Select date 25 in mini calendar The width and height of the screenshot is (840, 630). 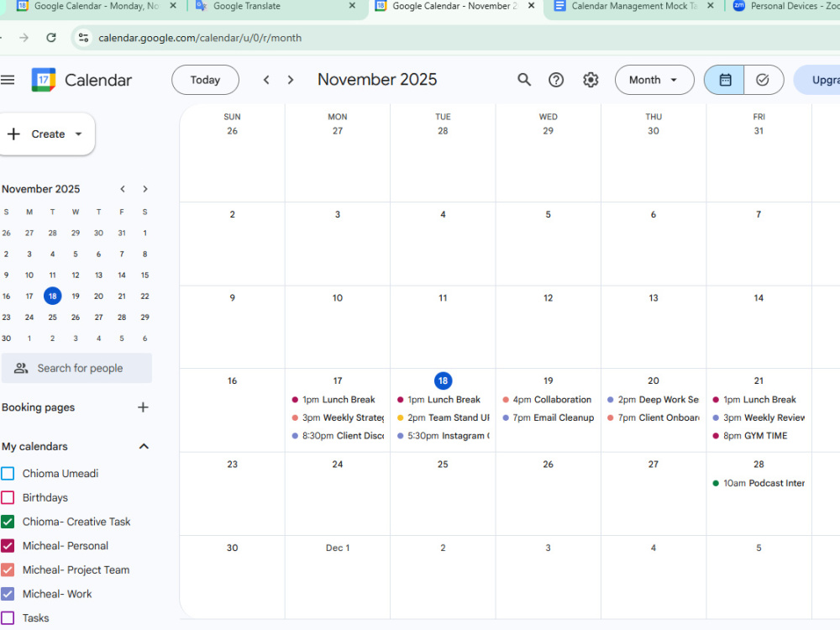52,318
